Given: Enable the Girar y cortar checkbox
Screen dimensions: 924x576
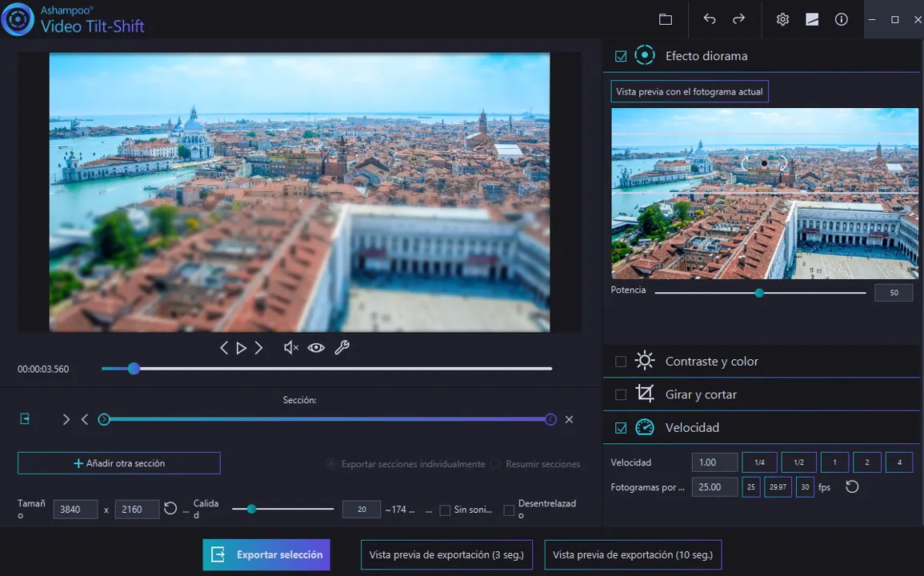Looking at the screenshot, I should [x=621, y=394].
